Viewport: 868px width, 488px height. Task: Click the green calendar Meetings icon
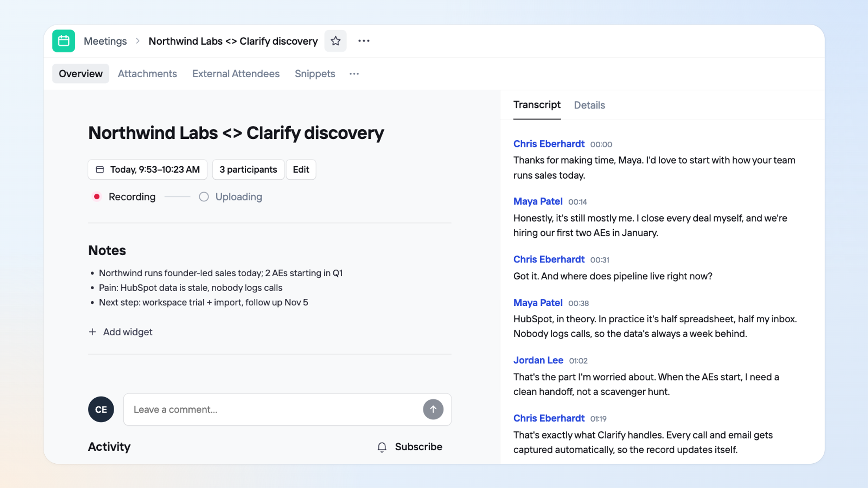[64, 41]
